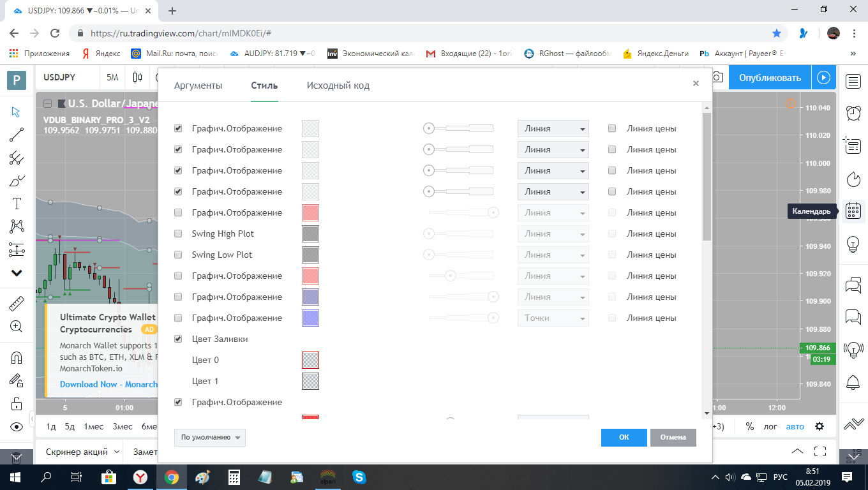
Task: Open the ideas lightbulb sidebar icon
Action: (853, 244)
